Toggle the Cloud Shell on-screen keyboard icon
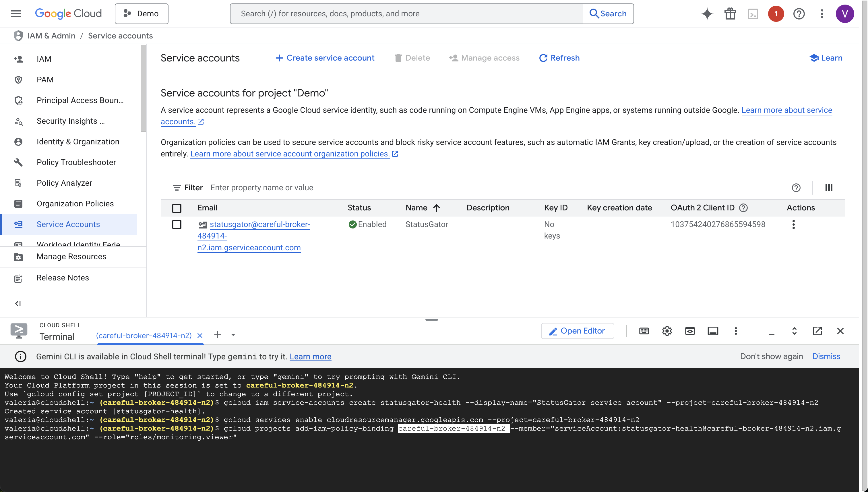 pyautogui.click(x=644, y=331)
